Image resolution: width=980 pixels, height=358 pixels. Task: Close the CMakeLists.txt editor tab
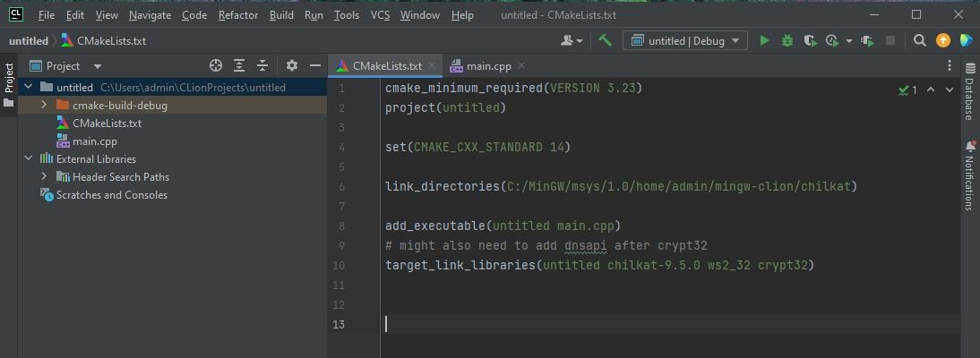click(x=432, y=65)
